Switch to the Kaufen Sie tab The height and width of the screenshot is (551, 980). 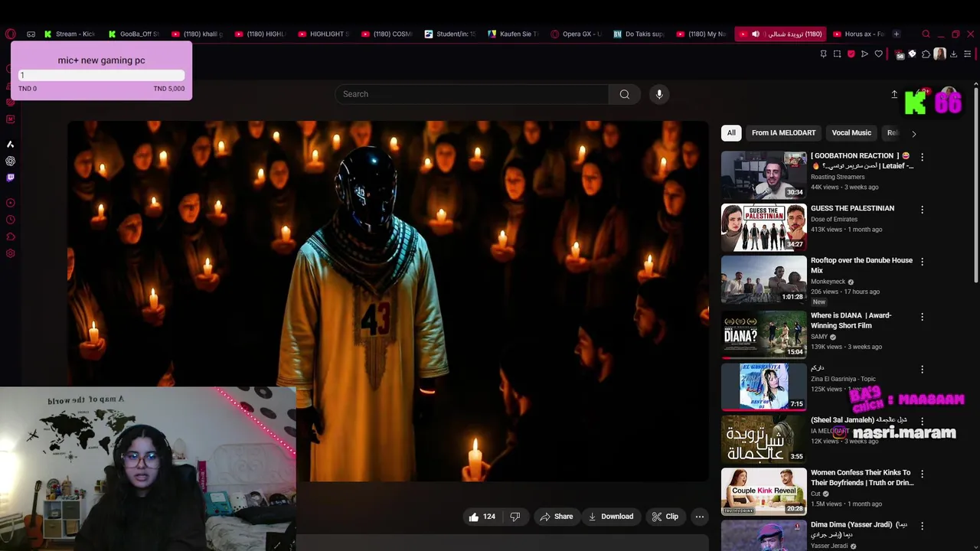coord(513,34)
